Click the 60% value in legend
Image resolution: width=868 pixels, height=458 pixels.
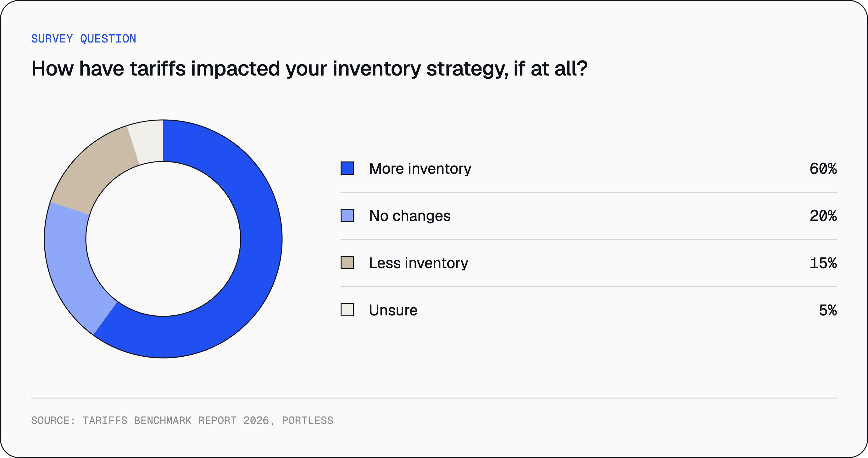point(823,168)
